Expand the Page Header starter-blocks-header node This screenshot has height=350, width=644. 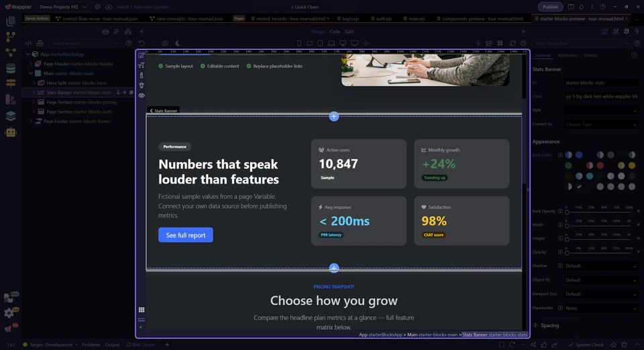(31, 64)
